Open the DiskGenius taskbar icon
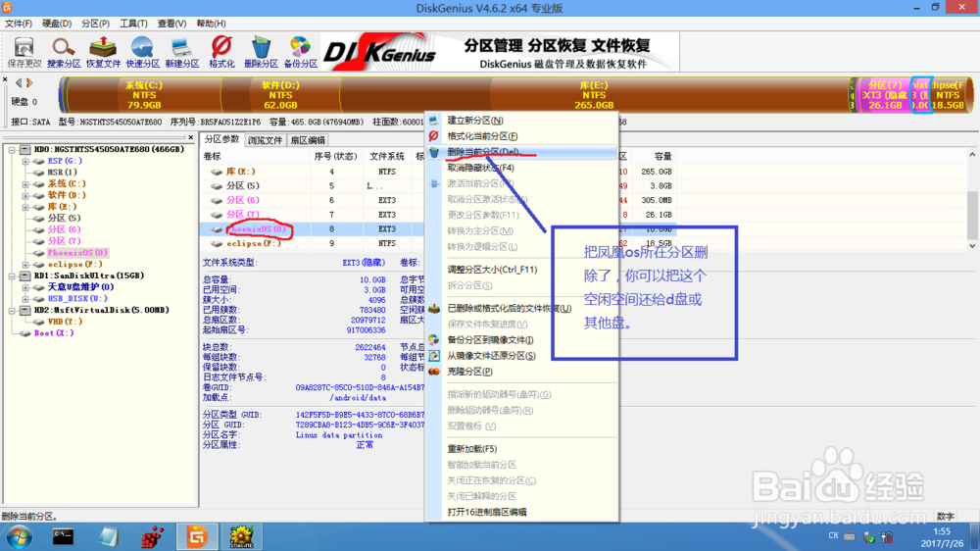Viewport: 980px width, 551px height. [197, 536]
